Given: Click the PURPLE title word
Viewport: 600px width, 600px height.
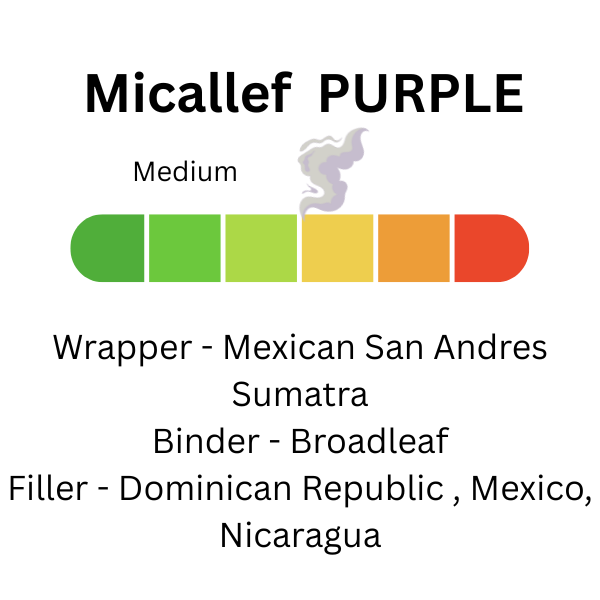Looking at the screenshot, I should pos(421,94).
